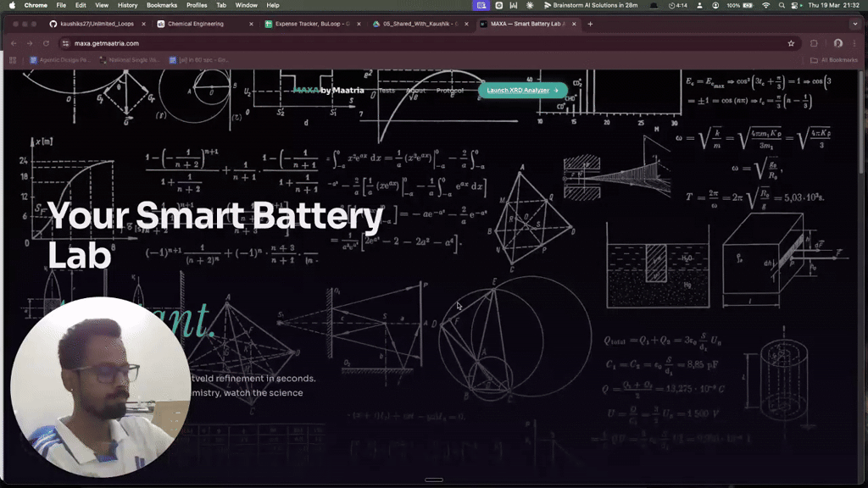Open the Brainstorm AI Solutions meeting reminder
The image size is (868, 488).
pos(590,5)
